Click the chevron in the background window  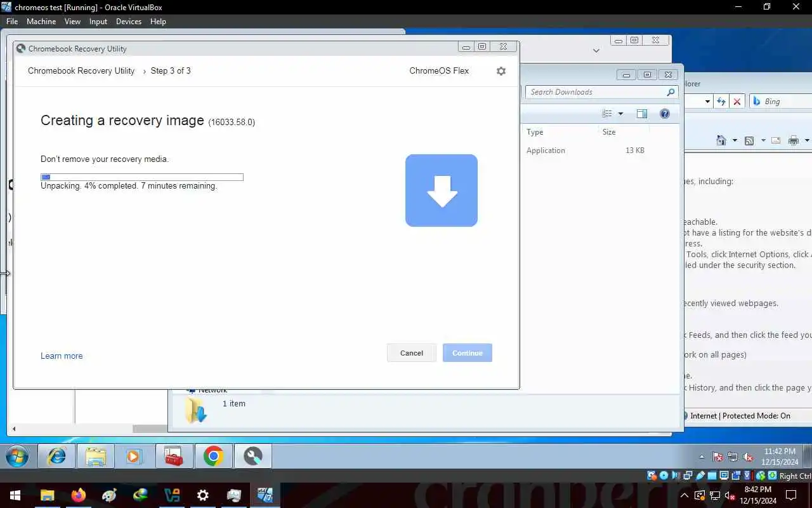(x=596, y=50)
